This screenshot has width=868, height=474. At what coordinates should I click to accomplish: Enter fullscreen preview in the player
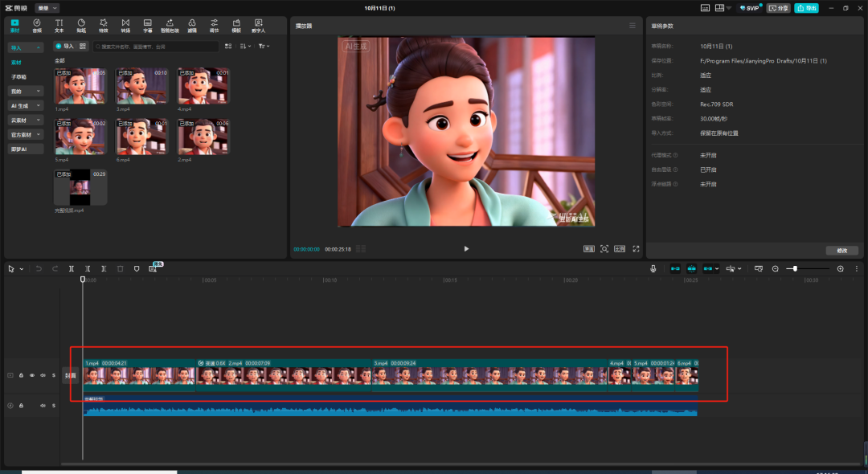(x=636, y=249)
